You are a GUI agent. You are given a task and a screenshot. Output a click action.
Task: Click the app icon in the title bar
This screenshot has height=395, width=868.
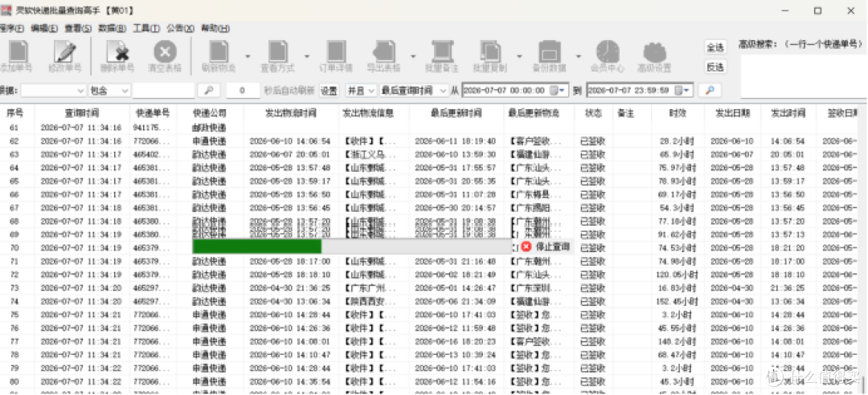pos(6,10)
